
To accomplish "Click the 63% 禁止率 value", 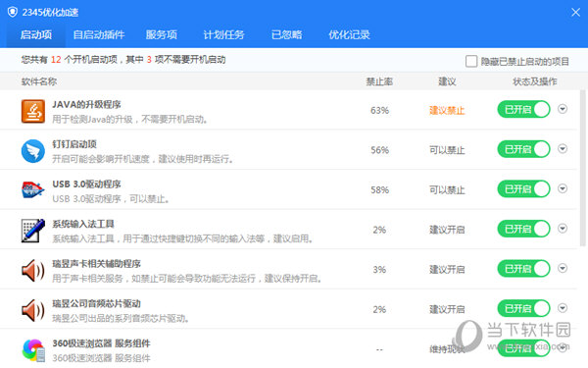I will click(379, 110).
